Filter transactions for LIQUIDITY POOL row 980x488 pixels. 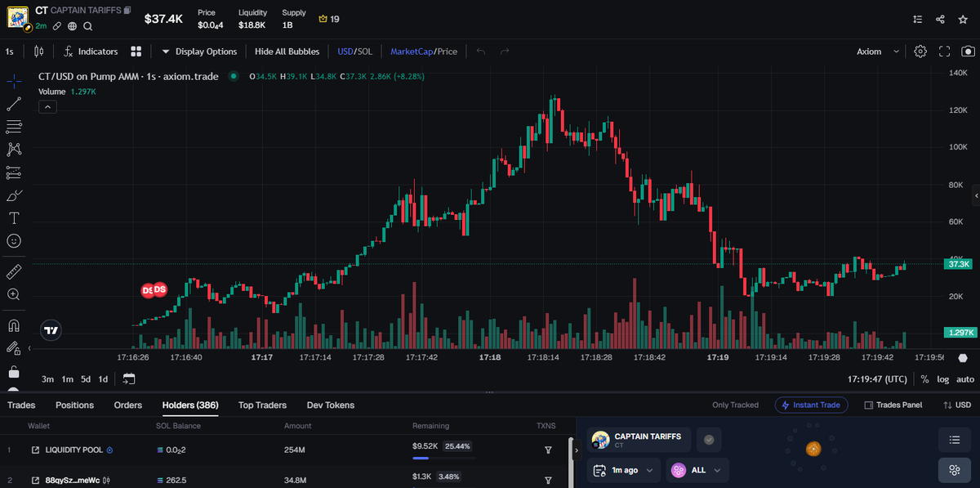(x=548, y=450)
